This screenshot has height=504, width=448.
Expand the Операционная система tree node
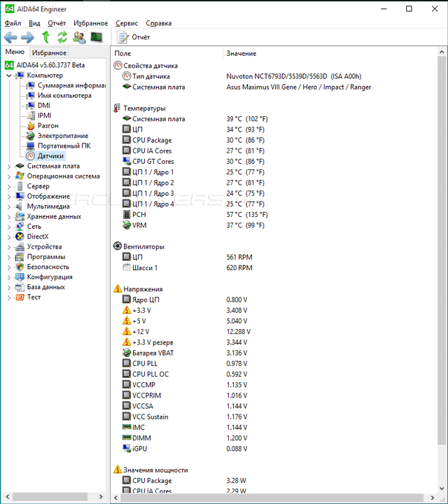tap(9, 176)
